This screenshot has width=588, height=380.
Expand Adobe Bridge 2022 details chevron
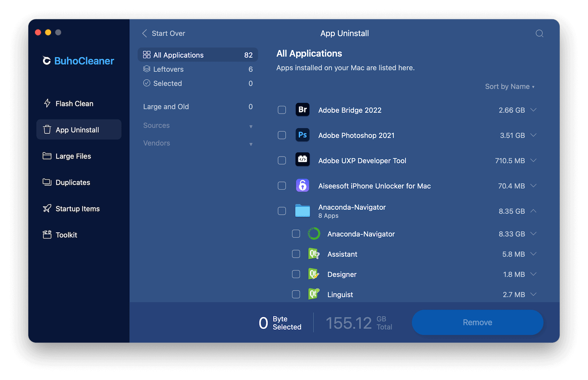[x=534, y=110]
